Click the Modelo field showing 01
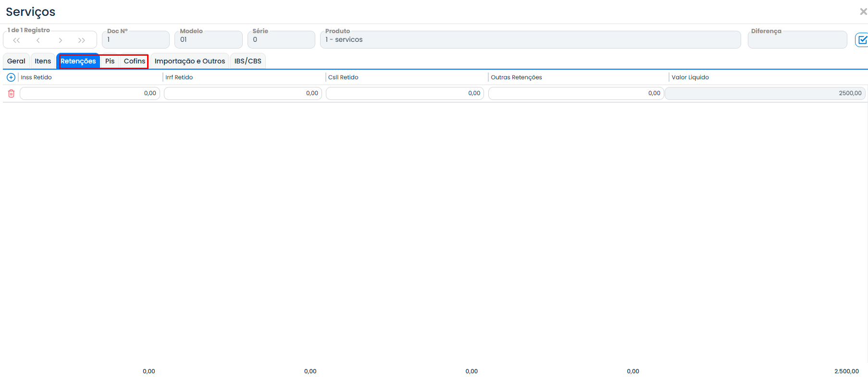This screenshot has height=381, width=868. (209, 40)
